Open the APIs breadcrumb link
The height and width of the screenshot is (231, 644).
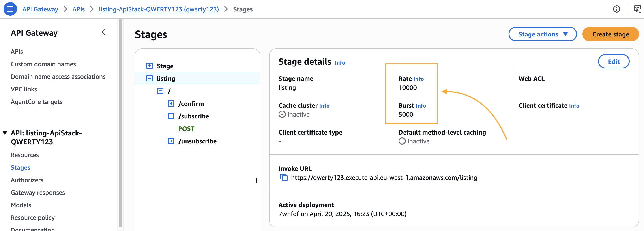79,9
